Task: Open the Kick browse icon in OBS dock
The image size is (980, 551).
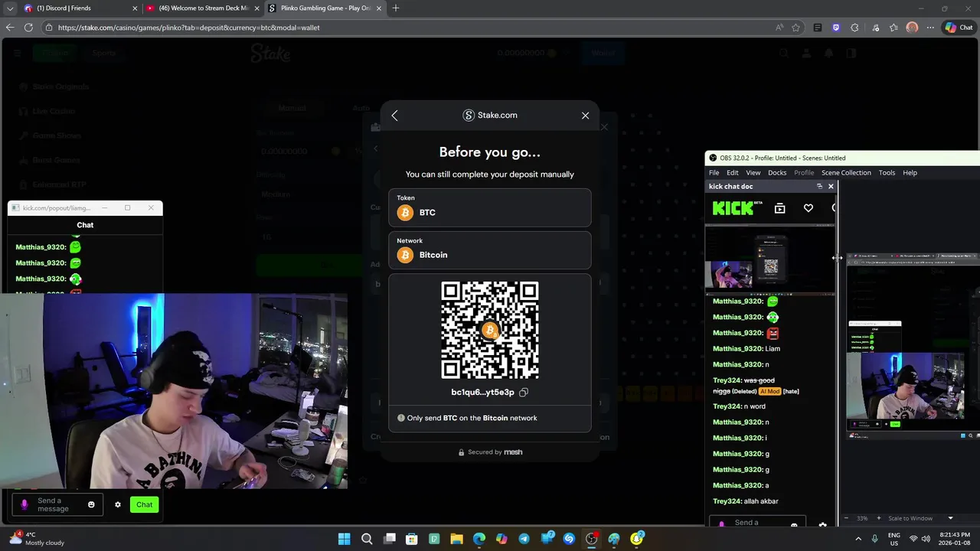Action: 779,208
